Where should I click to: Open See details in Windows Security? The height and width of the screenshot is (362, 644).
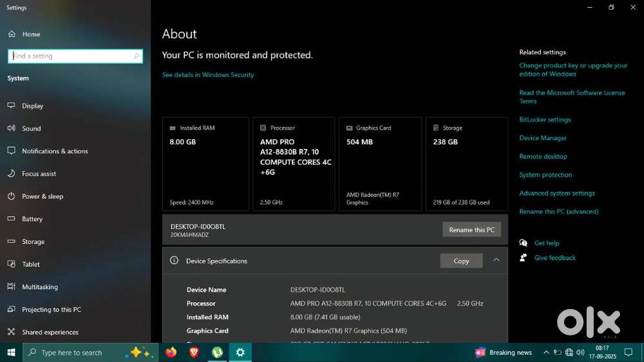tap(208, 75)
